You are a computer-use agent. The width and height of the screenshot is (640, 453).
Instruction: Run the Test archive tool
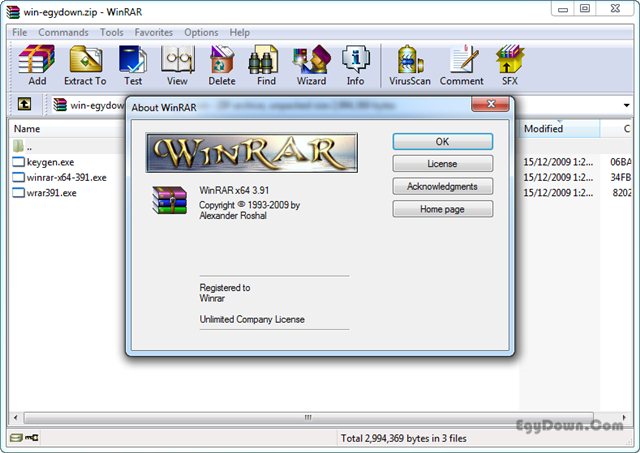pos(133,59)
